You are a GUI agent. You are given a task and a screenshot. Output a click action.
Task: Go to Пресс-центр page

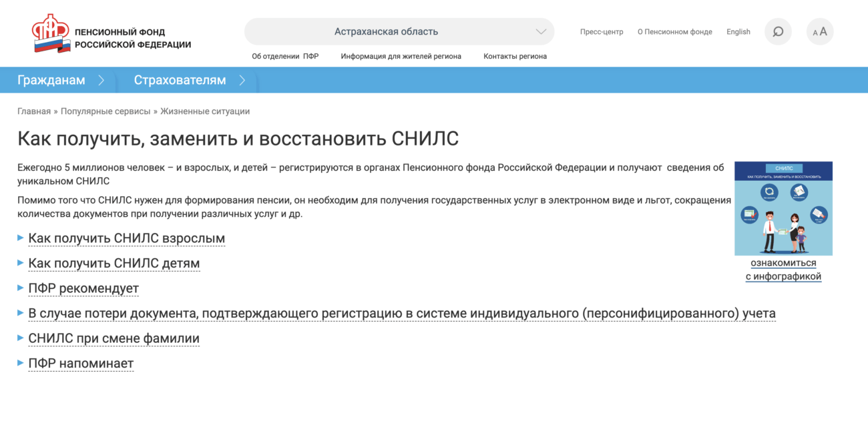coord(601,32)
